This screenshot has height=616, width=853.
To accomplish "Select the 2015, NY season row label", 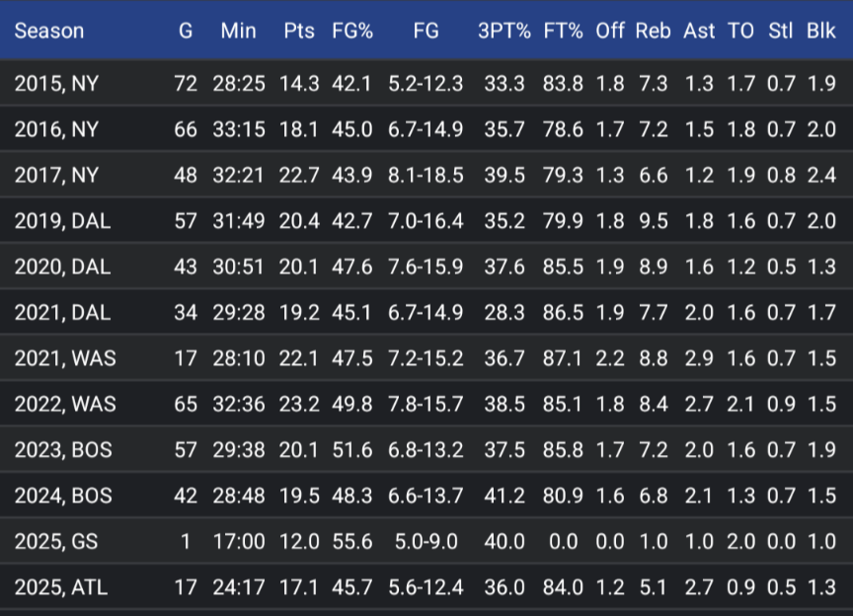I will click(x=56, y=84).
